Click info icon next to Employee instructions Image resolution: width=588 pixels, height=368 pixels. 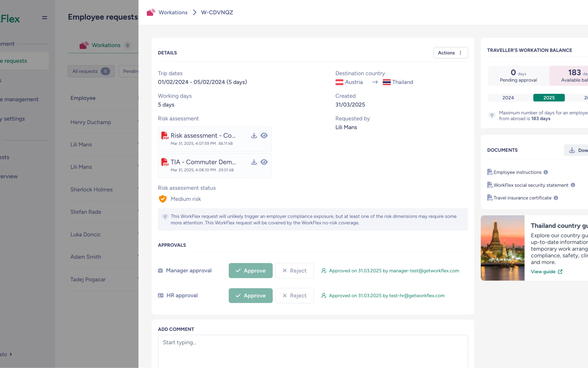pos(546,172)
